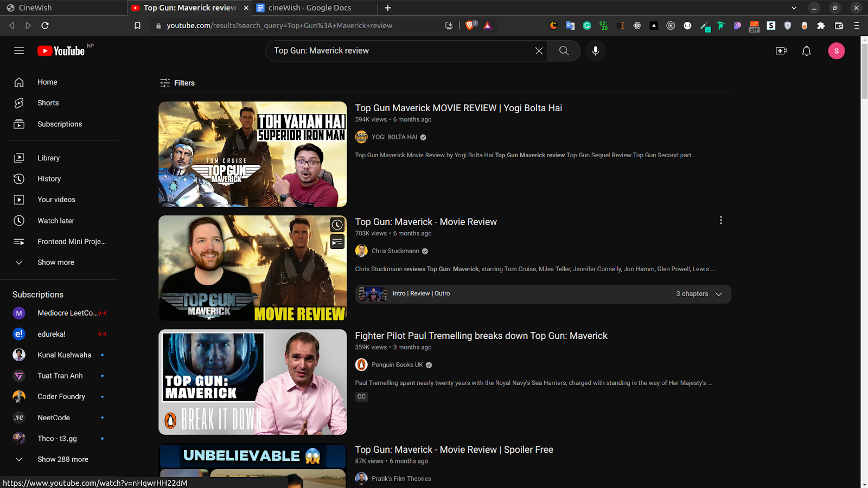The height and width of the screenshot is (488, 868).
Task: Expand Show 288 more subscriptions
Action: click(x=62, y=459)
